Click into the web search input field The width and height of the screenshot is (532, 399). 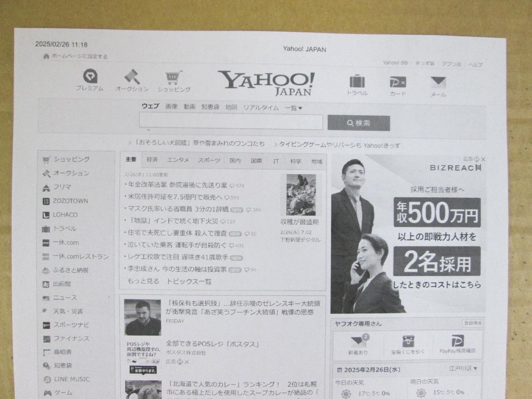tap(231, 122)
